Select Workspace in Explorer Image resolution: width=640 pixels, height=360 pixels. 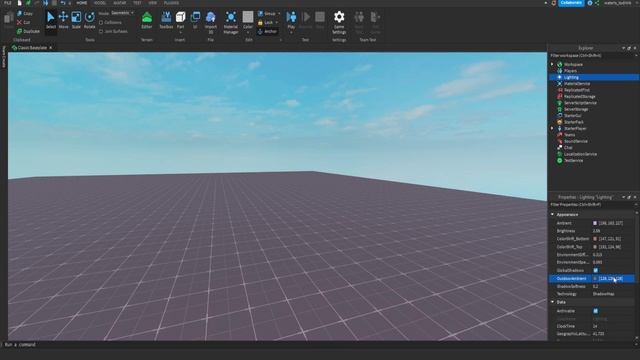tap(573, 64)
